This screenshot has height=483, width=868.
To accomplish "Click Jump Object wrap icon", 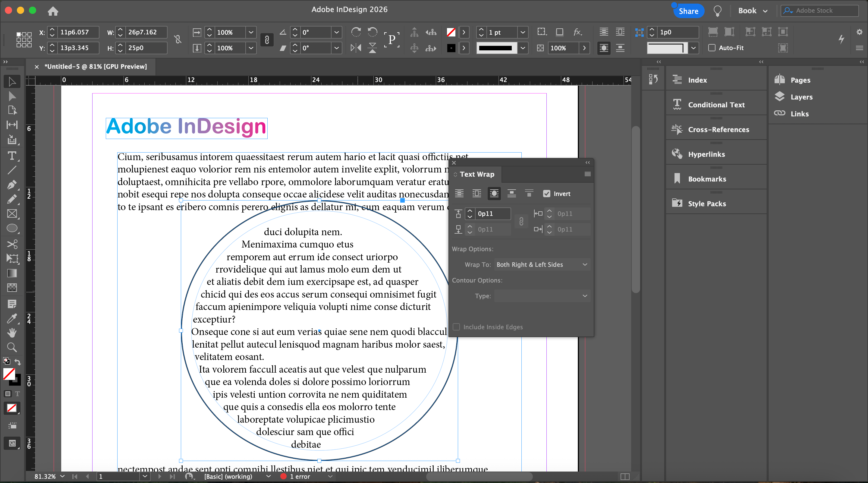I will pyautogui.click(x=511, y=194).
